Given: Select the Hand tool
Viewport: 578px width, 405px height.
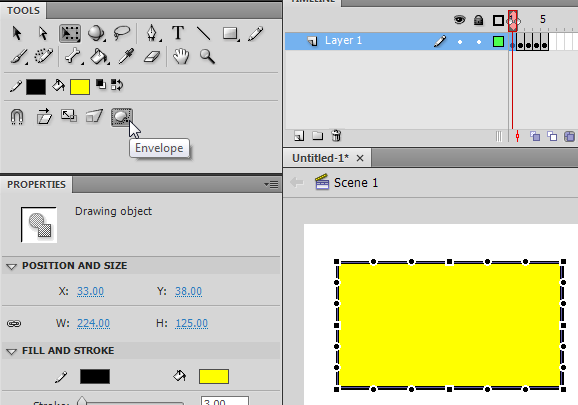Looking at the screenshot, I should click(181, 56).
